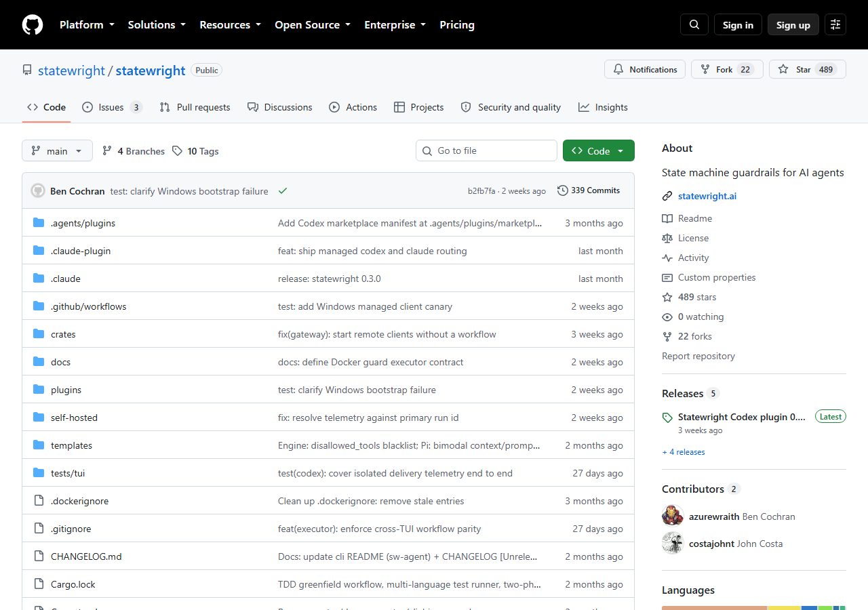
Task: Switch to the Projects tab
Action: [418, 107]
